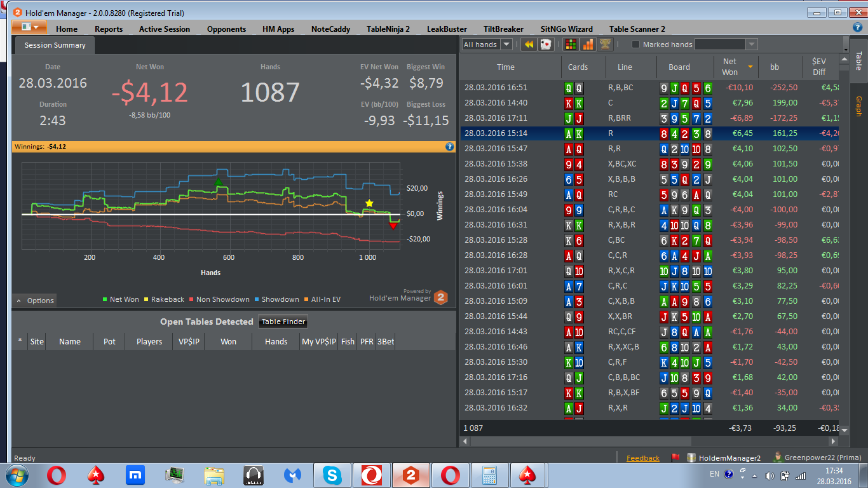Open HM Apps menu
Viewport: 868px width, 488px height.
[x=278, y=29]
